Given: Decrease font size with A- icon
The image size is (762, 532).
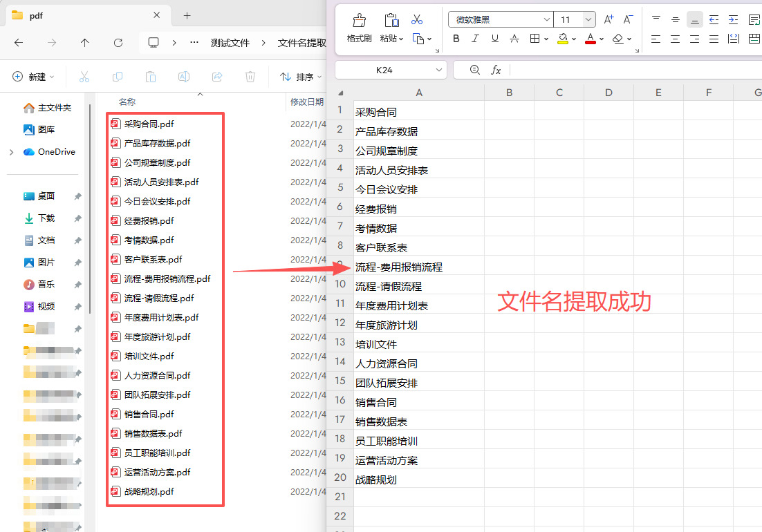Looking at the screenshot, I should tap(628, 19).
